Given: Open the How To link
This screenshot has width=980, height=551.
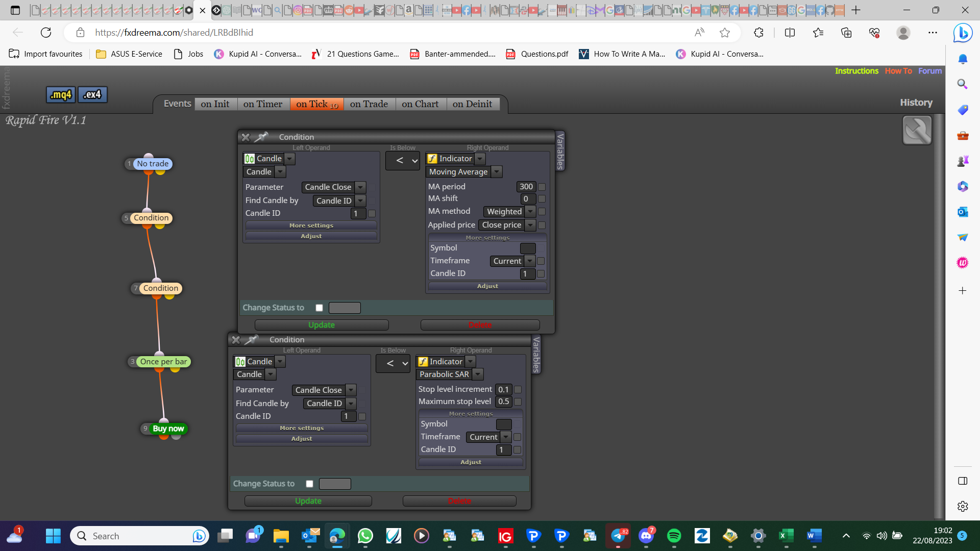Looking at the screenshot, I should [x=898, y=71].
